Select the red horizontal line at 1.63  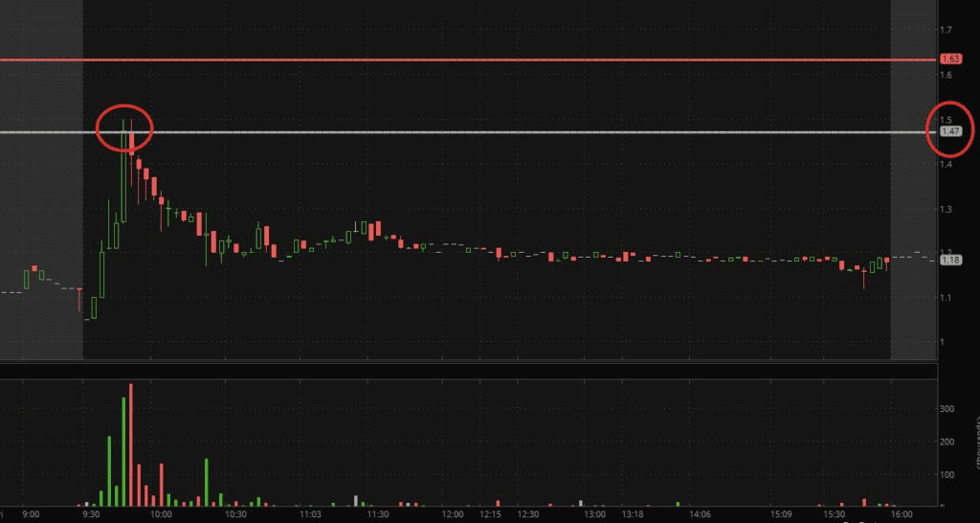[x=479, y=59]
